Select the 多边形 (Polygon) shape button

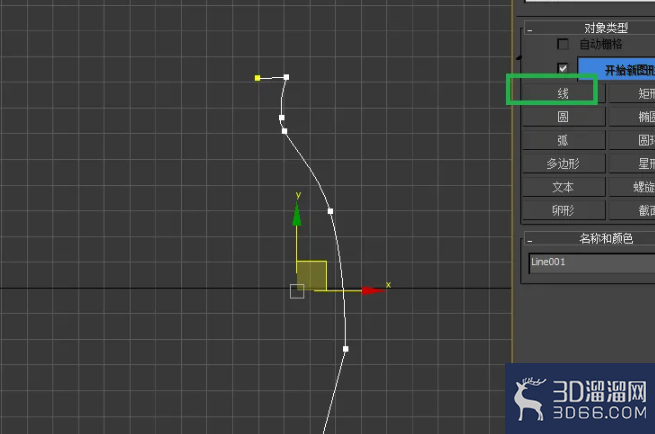[x=563, y=164]
